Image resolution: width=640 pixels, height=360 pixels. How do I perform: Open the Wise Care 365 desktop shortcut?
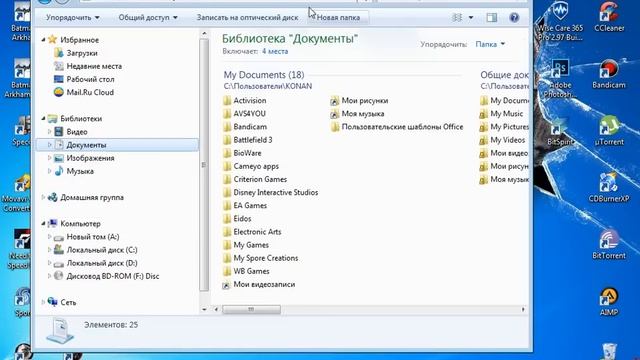tap(560, 21)
